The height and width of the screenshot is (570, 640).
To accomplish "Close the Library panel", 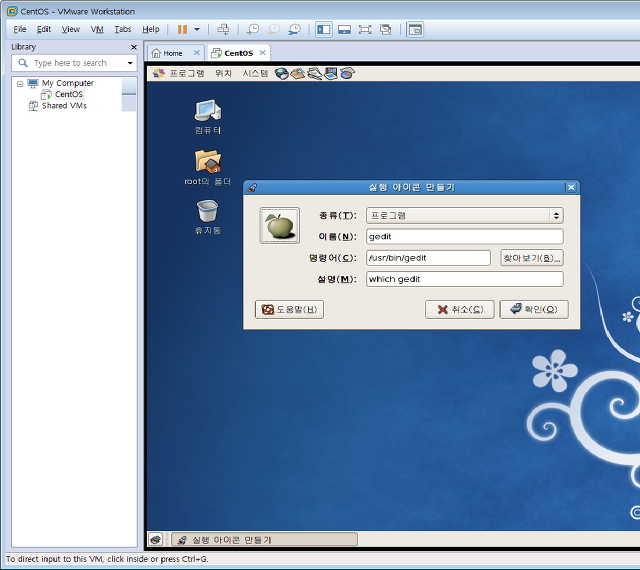I will point(133,47).
